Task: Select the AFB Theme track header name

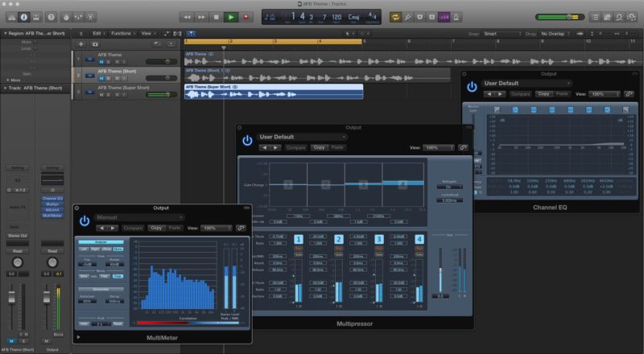Action: click(109, 55)
